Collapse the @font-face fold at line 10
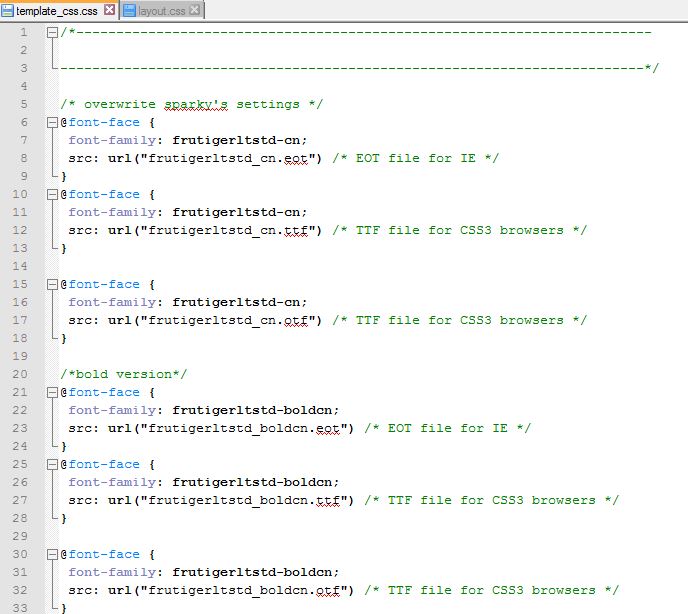This screenshot has width=688, height=614. click(52, 194)
